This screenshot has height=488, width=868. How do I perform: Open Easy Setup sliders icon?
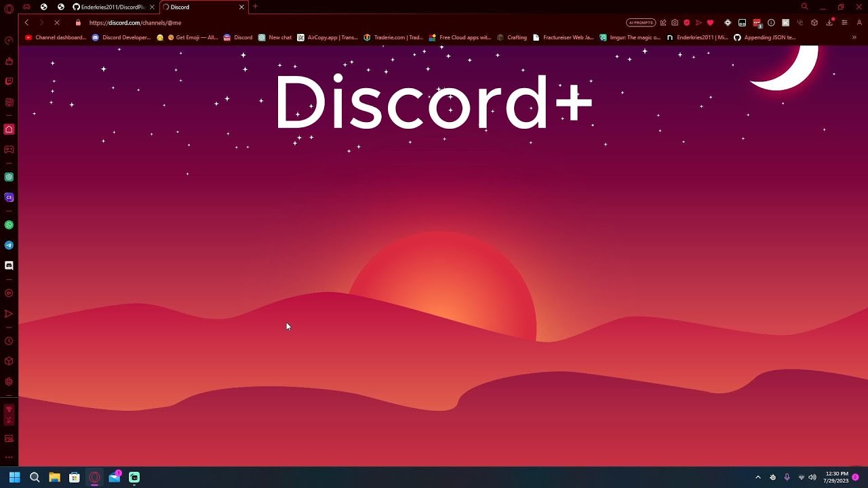[x=844, y=22]
